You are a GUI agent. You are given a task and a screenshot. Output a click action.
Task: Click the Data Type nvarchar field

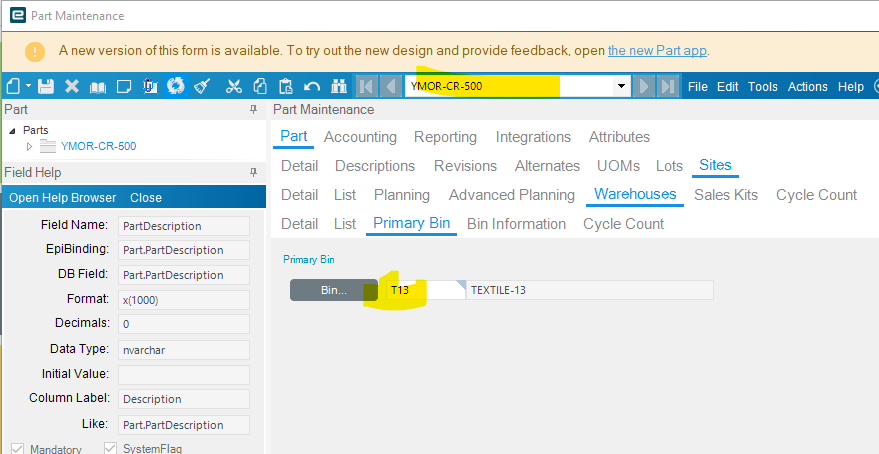[184, 350]
